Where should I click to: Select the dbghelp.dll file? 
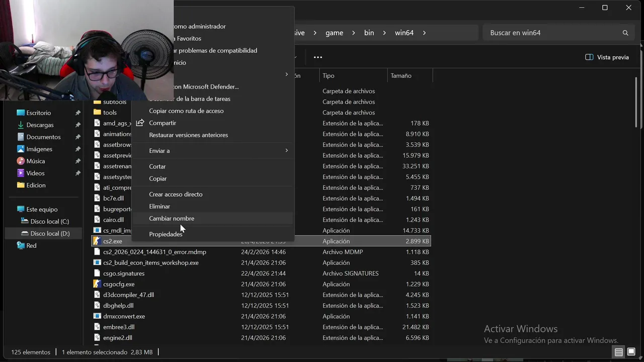[x=118, y=306]
